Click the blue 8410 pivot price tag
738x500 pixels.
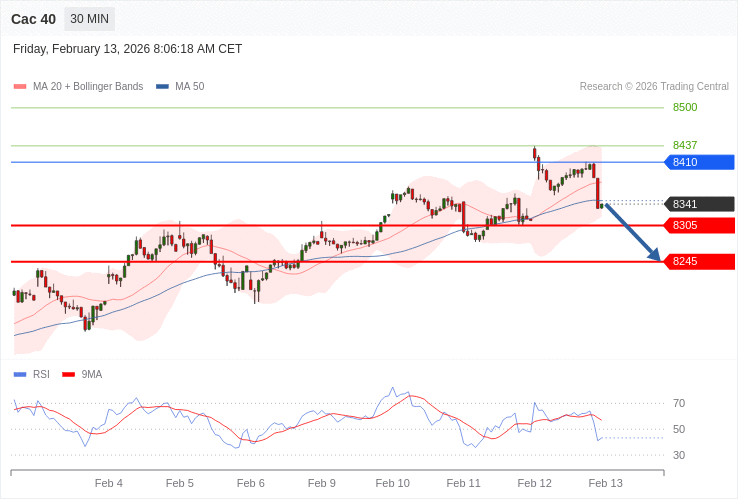[699, 162]
